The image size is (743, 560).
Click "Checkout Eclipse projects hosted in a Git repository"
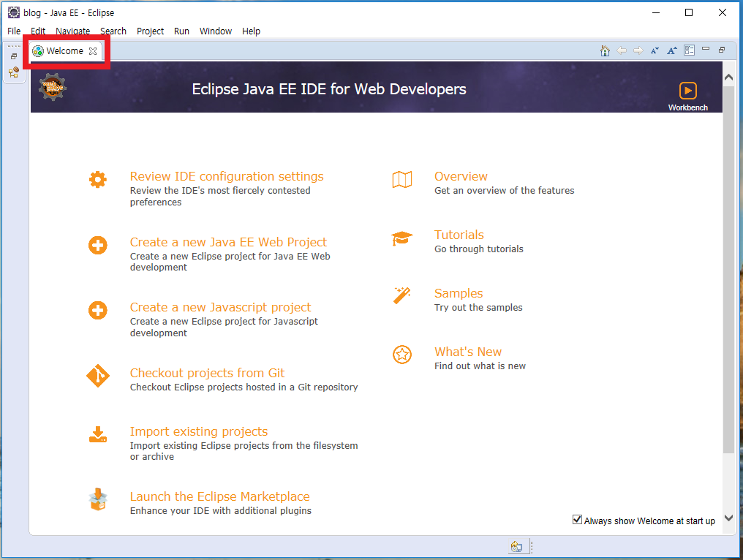(244, 387)
